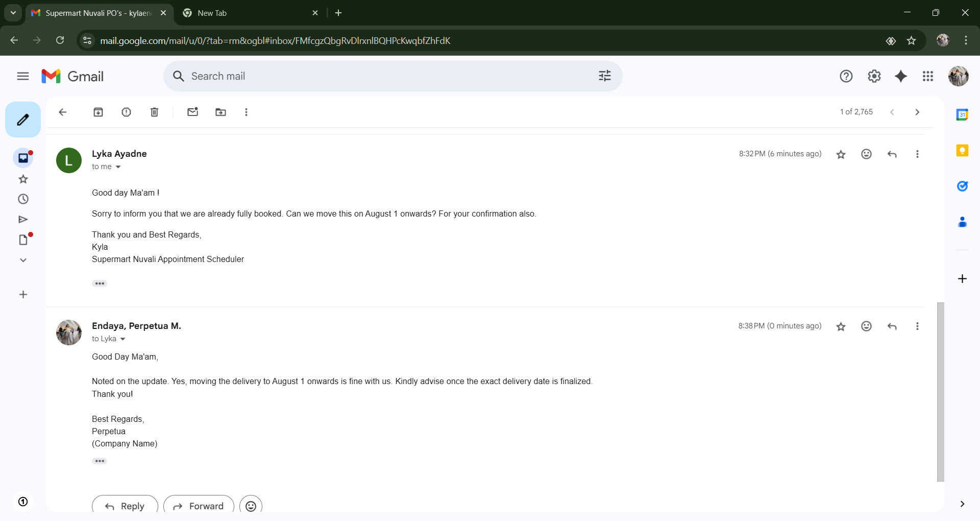Click the Gmail logo
The image size is (980, 521).
[72, 76]
